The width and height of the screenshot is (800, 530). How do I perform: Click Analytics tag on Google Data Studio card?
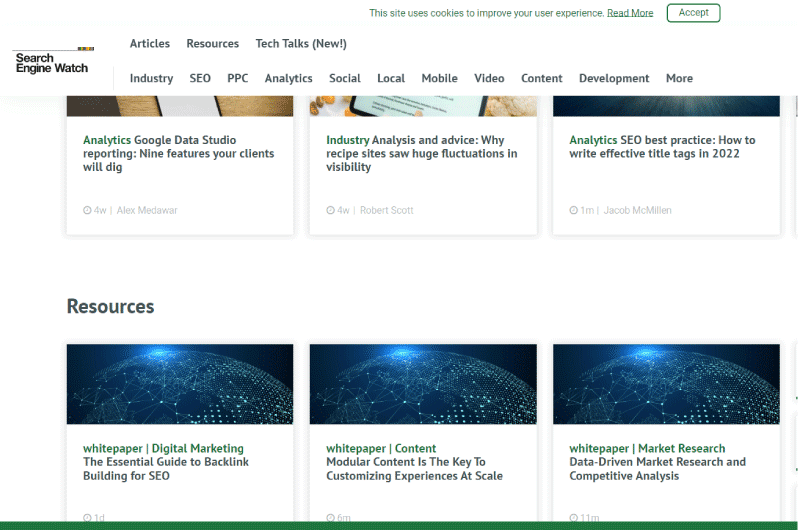click(107, 140)
